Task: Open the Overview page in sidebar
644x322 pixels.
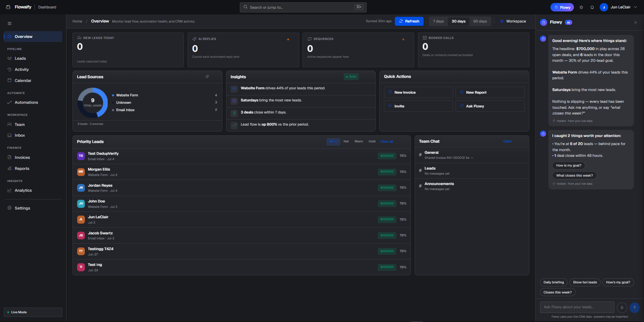Action: (33, 37)
